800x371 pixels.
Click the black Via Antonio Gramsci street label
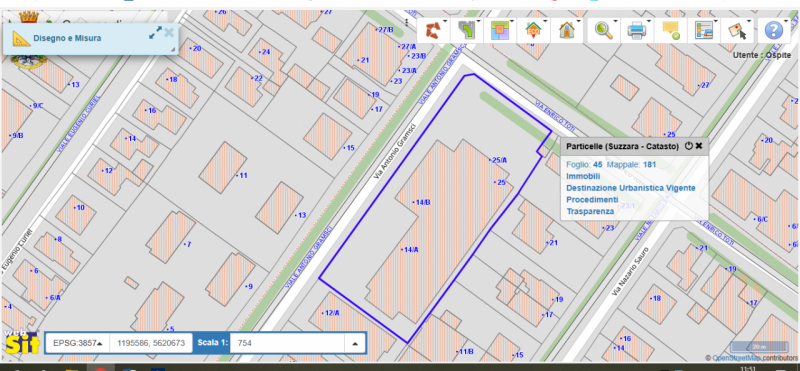coord(394,151)
